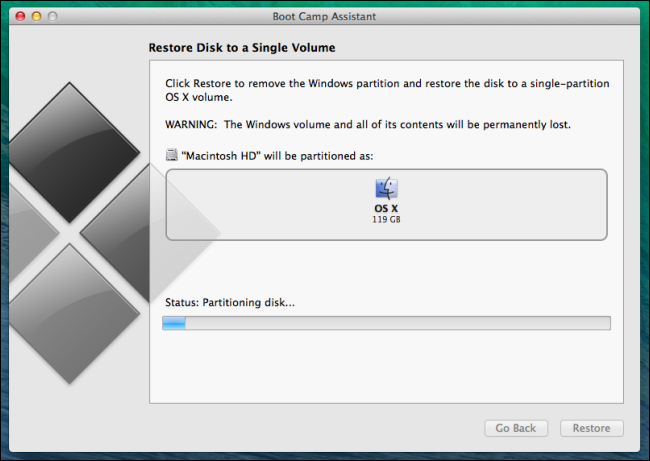Click the '119 GB' partition size label
650x461 pixels.
[x=386, y=220]
